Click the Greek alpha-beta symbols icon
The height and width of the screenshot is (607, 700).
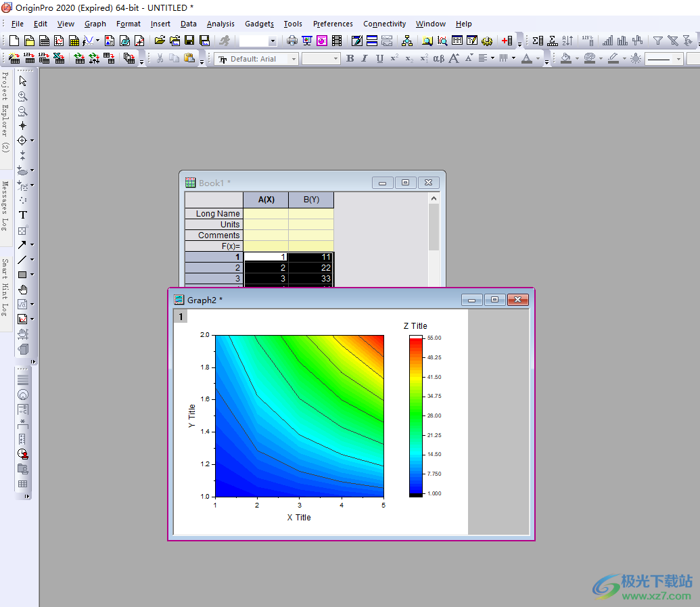click(439, 58)
